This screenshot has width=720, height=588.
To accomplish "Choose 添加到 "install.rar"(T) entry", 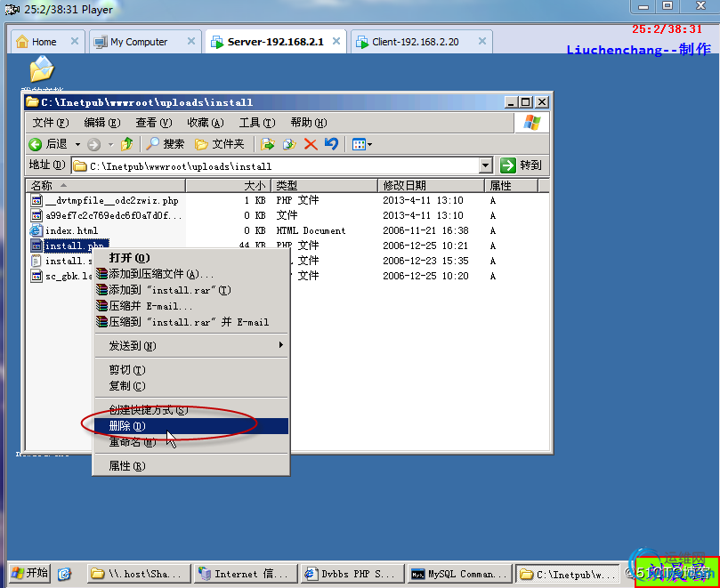I will point(191,290).
